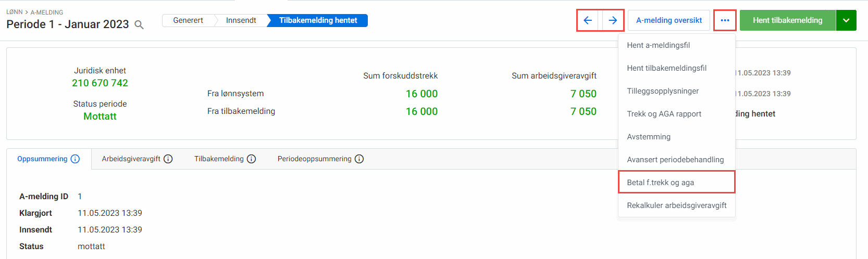Click info icon next to Tilbakemelding tab

point(251,159)
